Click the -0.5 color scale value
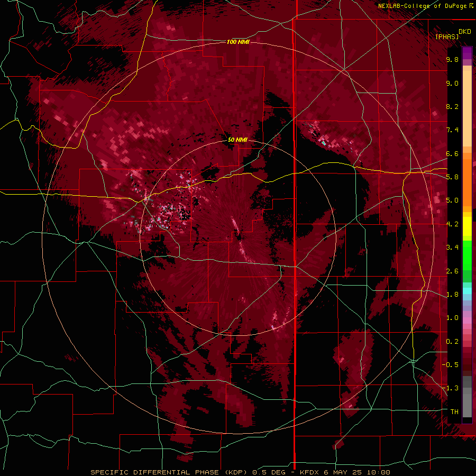The image size is (476, 476). click(x=450, y=365)
